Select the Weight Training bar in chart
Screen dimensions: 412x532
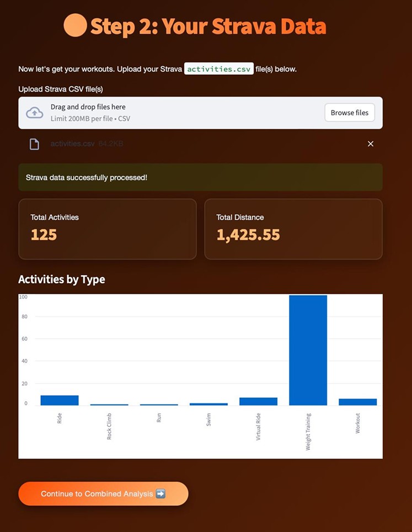click(308, 350)
